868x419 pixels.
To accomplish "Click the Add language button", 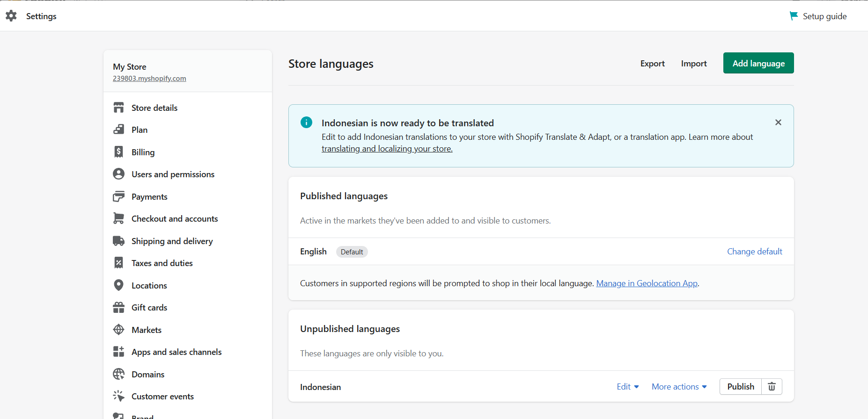I will click(758, 63).
